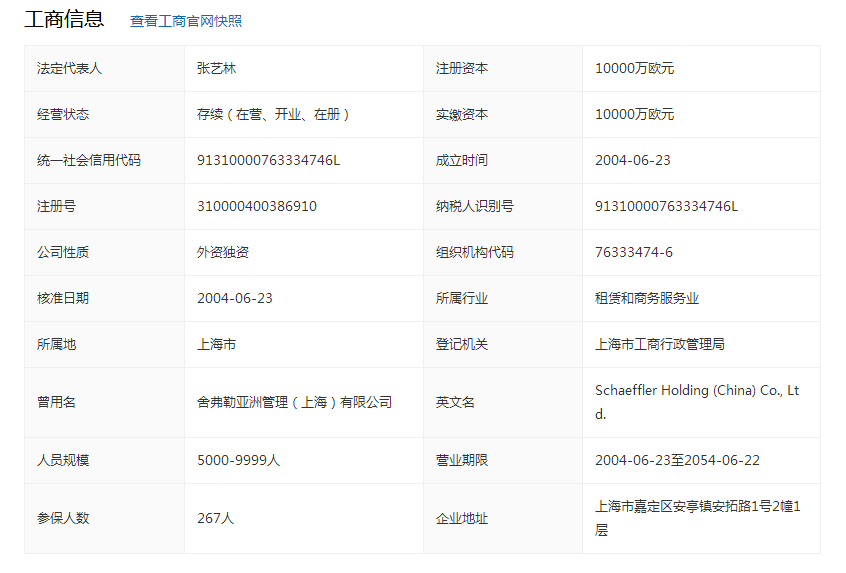Select legal representative name 张艺林
Image resolution: width=846 pixels, height=573 pixels.
coord(216,69)
